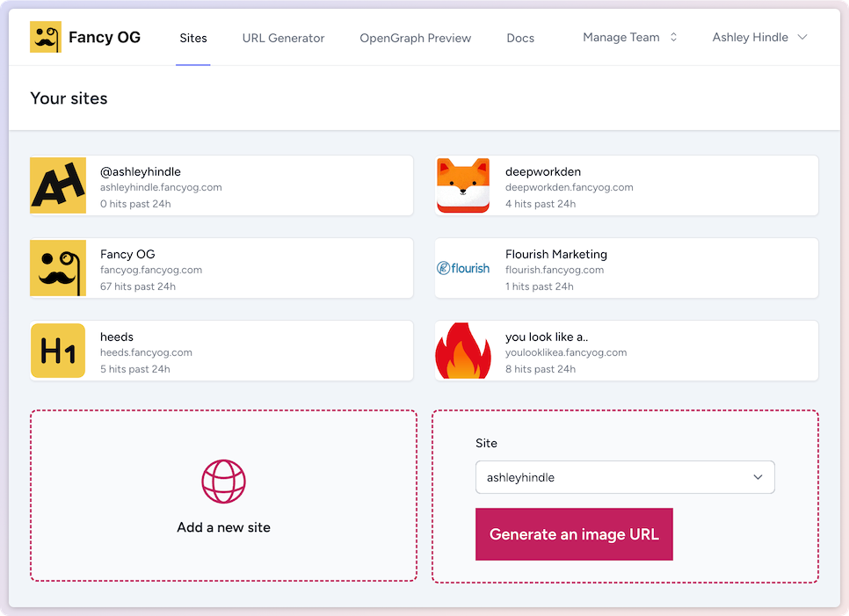The width and height of the screenshot is (849, 616).
Task: Click the yellow H1 heeds icon
Action: click(58, 351)
